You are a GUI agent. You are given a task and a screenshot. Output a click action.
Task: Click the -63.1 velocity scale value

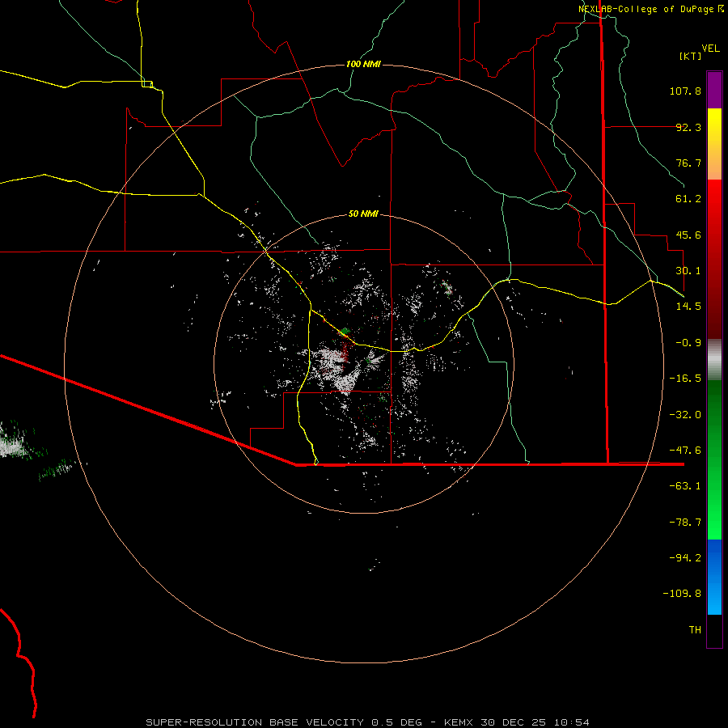tap(685, 486)
